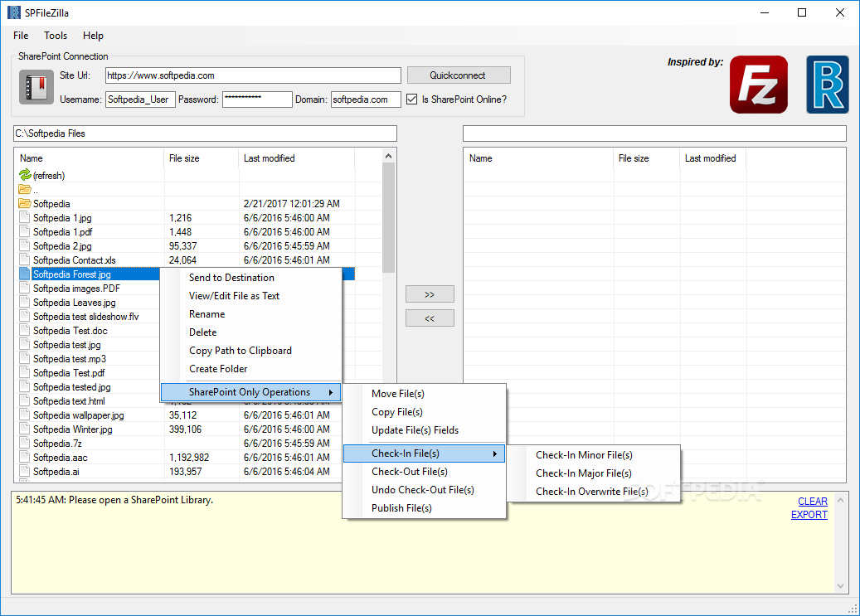Click the Username input field
The image size is (860, 616).
(x=140, y=99)
